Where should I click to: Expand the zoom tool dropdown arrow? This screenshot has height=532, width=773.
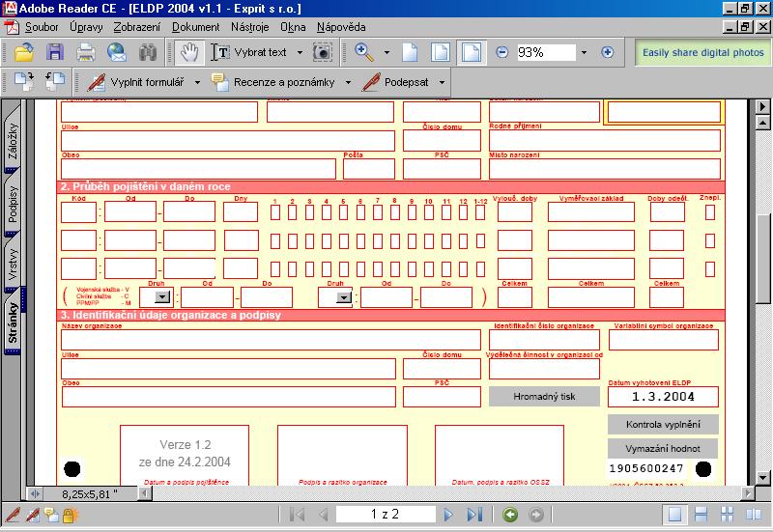point(386,52)
